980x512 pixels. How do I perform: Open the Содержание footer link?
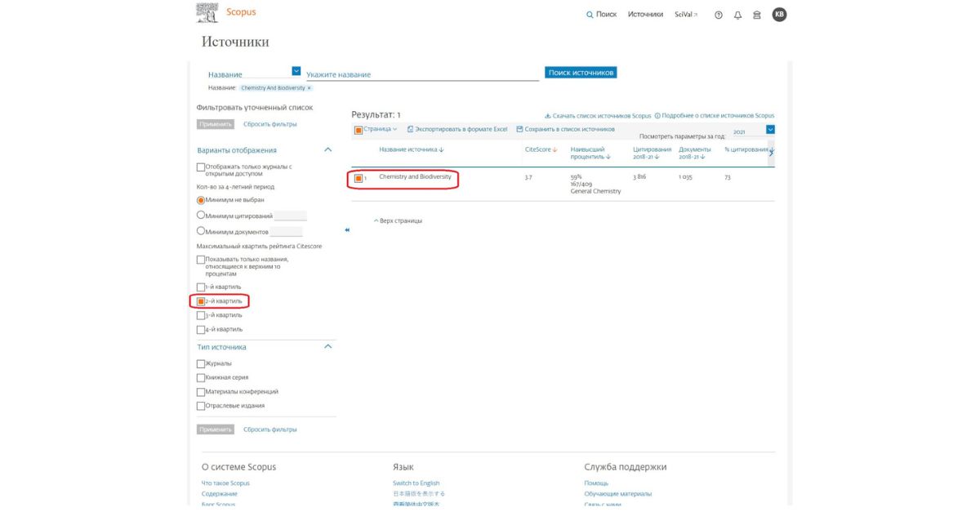point(220,493)
